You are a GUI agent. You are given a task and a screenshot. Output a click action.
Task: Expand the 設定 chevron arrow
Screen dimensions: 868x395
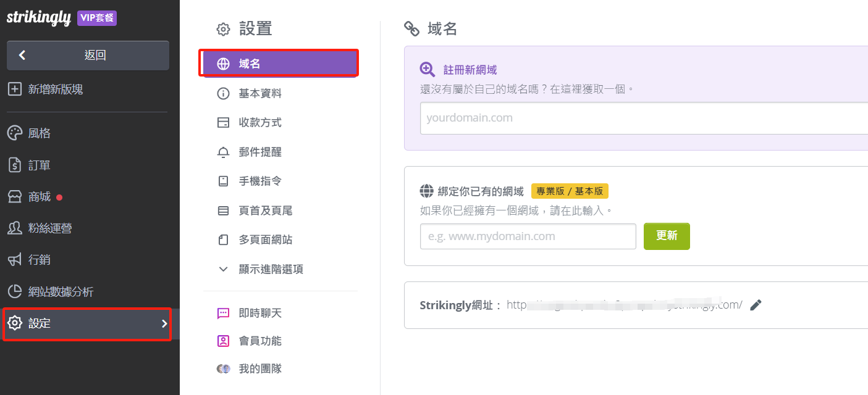(164, 323)
